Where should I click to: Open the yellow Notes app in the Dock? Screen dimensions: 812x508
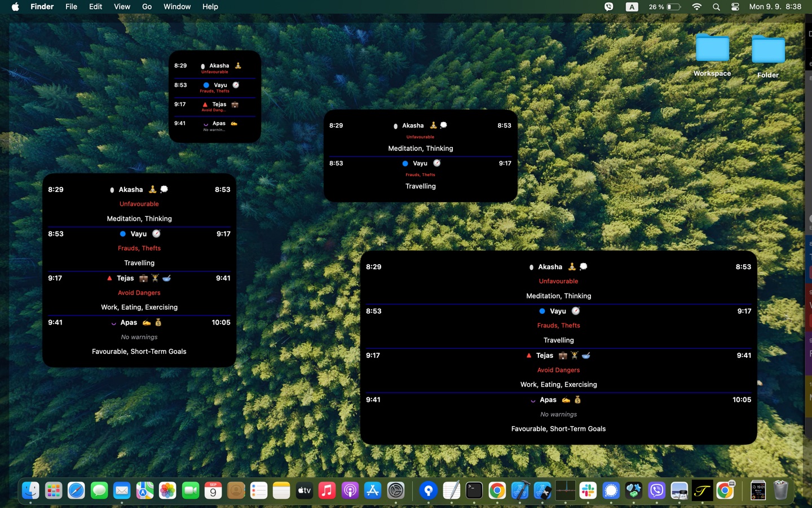[281, 491]
